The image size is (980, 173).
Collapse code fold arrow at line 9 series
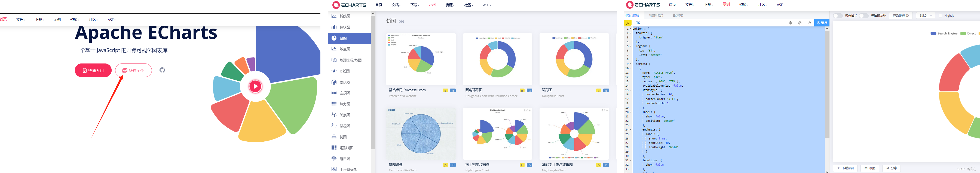click(630, 64)
